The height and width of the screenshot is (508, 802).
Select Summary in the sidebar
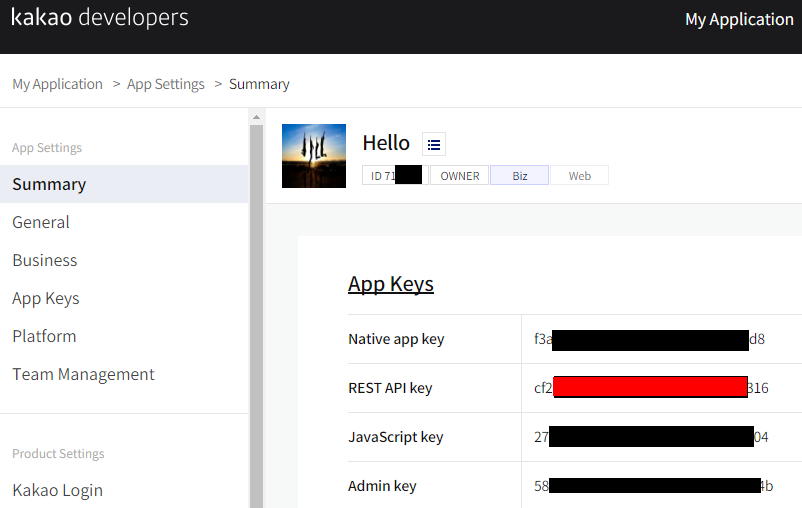(124, 184)
